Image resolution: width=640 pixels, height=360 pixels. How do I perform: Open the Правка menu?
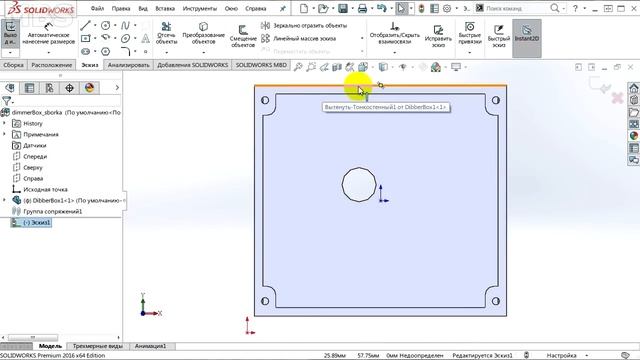(x=121, y=8)
